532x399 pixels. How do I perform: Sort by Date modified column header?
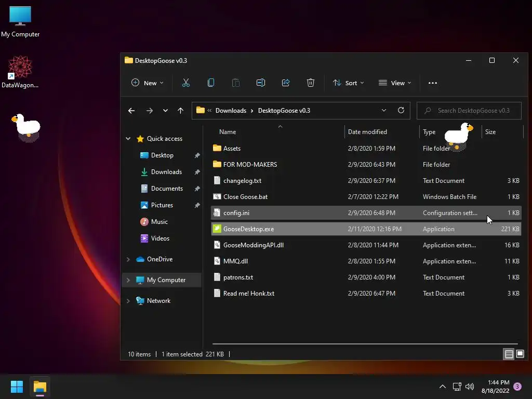click(x=367, y=132)
